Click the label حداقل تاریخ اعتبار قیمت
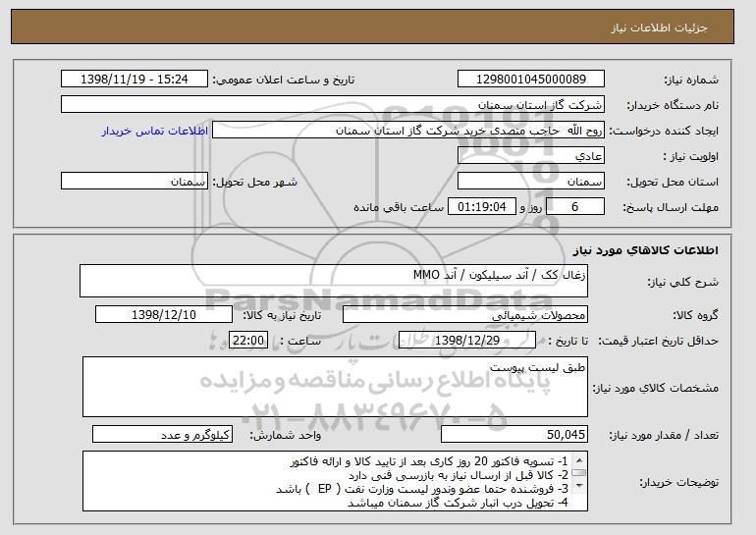This screenshot has width=756, height=535. (659, 342)
